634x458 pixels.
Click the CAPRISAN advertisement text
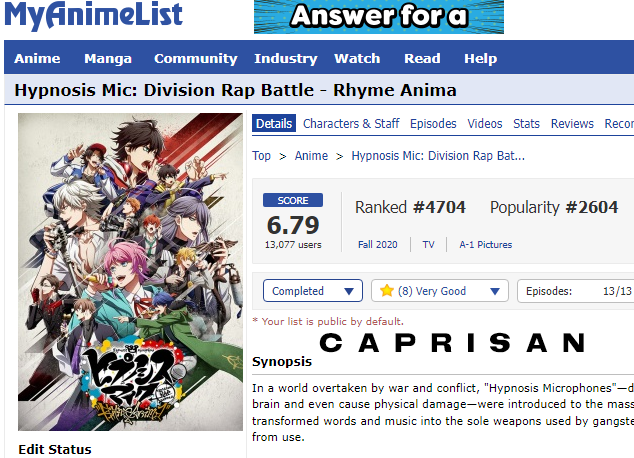tap(452, 343)
